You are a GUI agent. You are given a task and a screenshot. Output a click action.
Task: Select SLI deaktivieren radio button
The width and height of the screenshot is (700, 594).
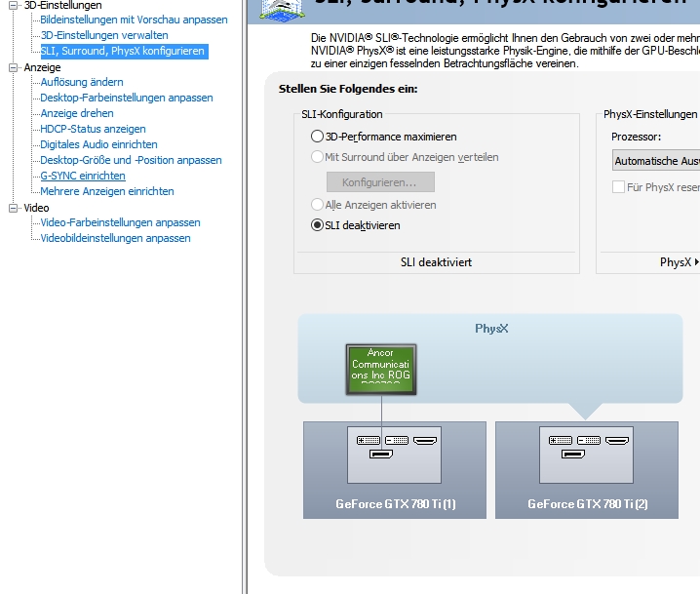[x=317, y=225]
